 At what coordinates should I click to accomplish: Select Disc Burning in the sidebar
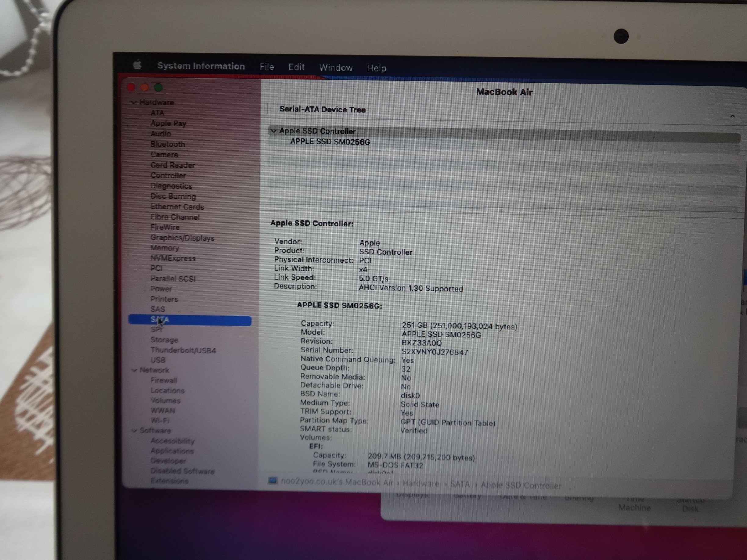pyautogui.click(x=173, y=196)
